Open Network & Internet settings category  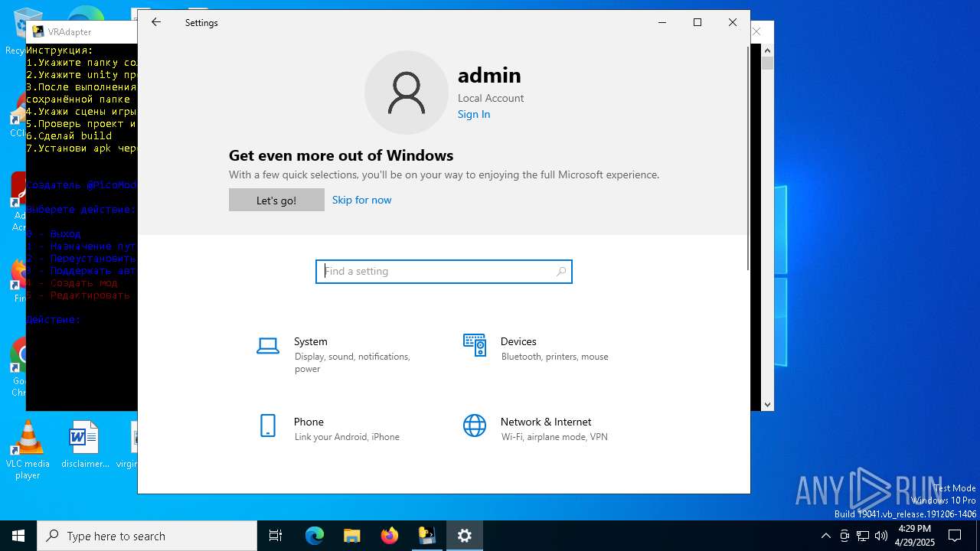tap(547, 429)
